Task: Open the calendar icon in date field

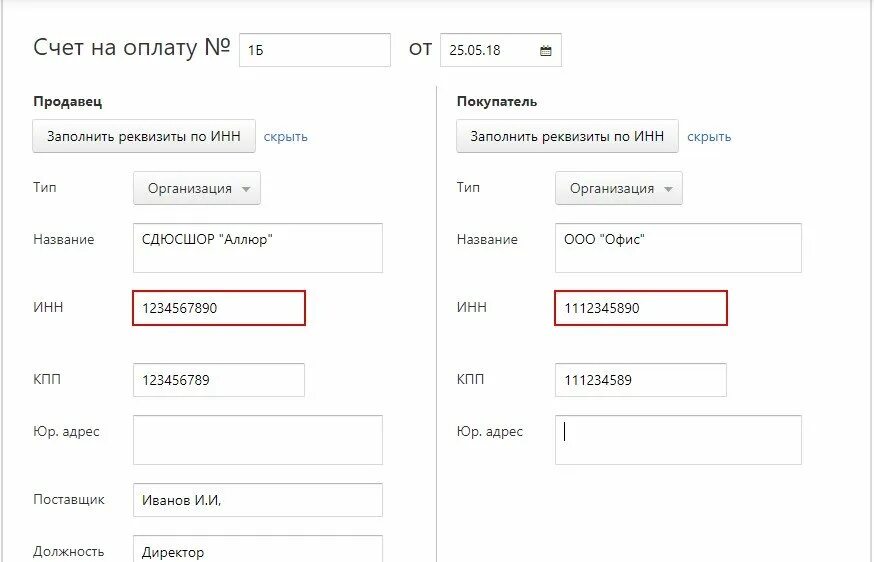Action: pos(546,51)
